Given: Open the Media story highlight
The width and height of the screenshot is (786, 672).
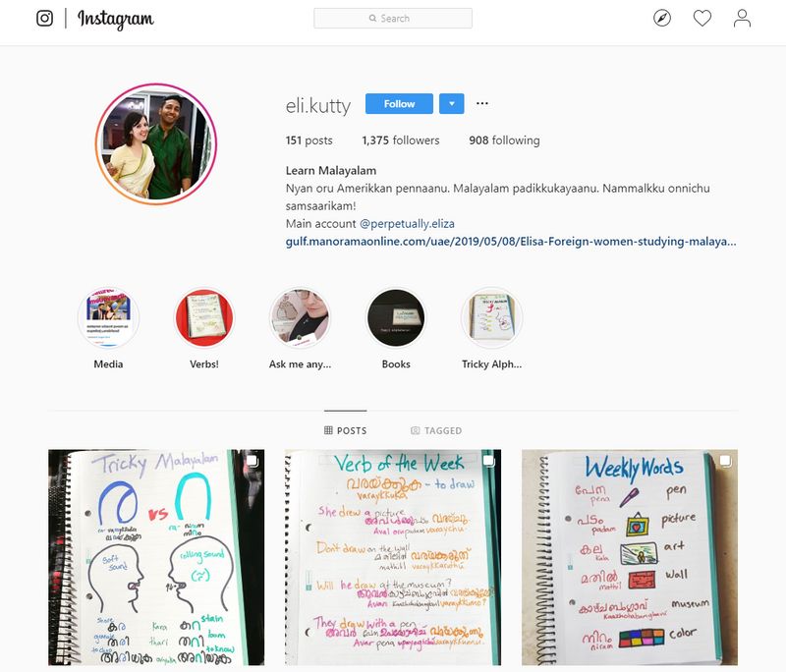Looking at the screenshot, I should [108, 317].
